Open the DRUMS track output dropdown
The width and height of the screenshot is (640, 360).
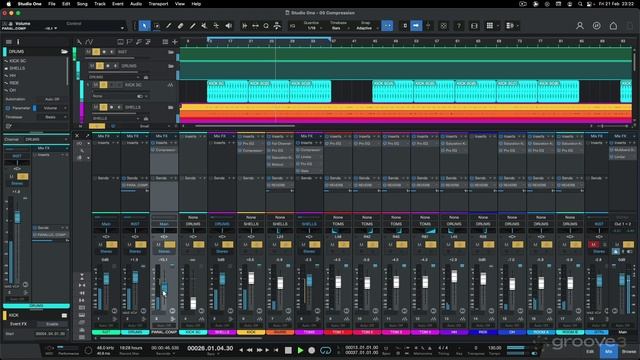114,77
